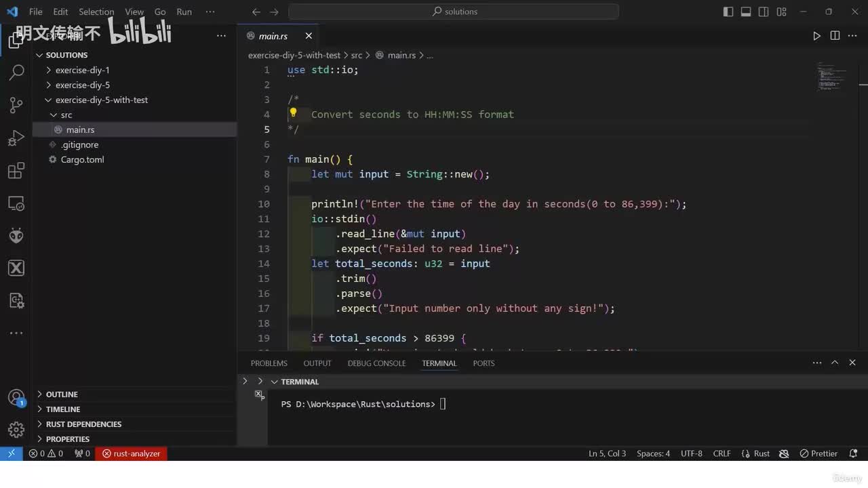Screen dimensions: 868x488
Task: Open panel views and more actions ellipsis
Action: tap(817, 363)
